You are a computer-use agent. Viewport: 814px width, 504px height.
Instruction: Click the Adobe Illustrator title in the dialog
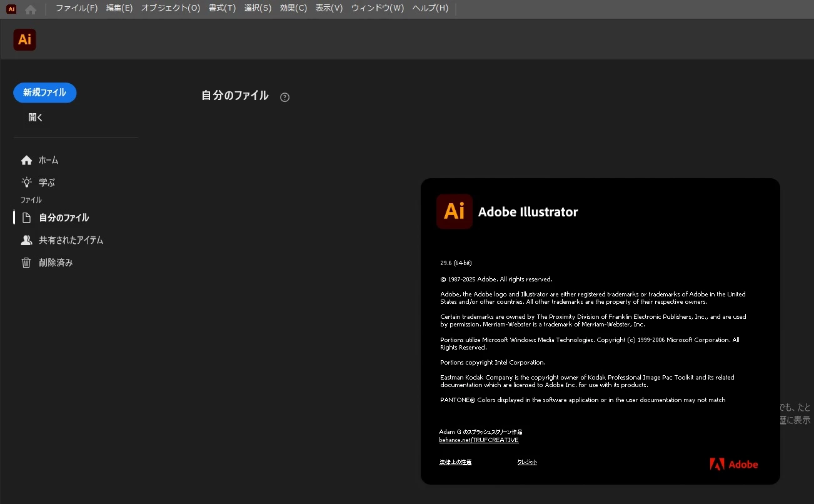(528, 212)
